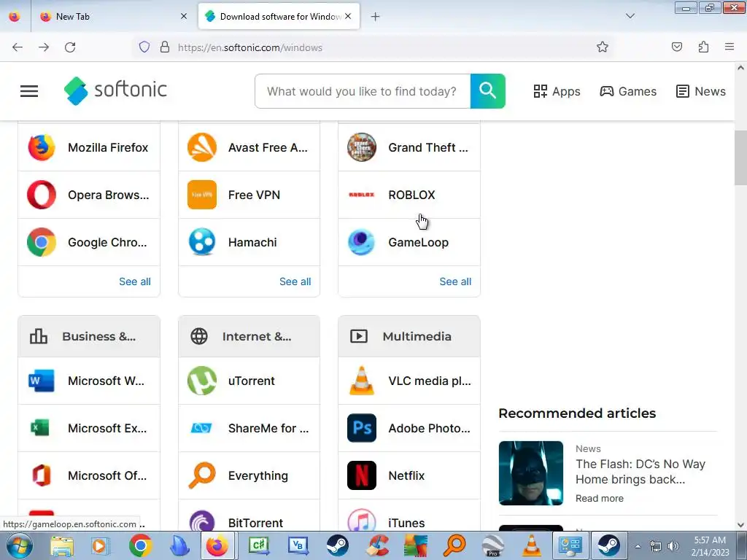
Task: Open a new browser tab
Action: point(376,17)
